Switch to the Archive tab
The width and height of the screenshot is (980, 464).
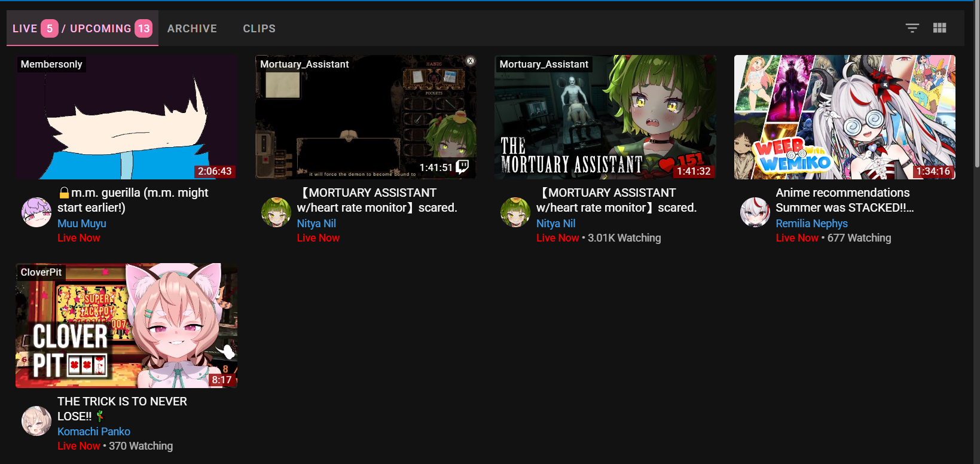pos(192,28)
